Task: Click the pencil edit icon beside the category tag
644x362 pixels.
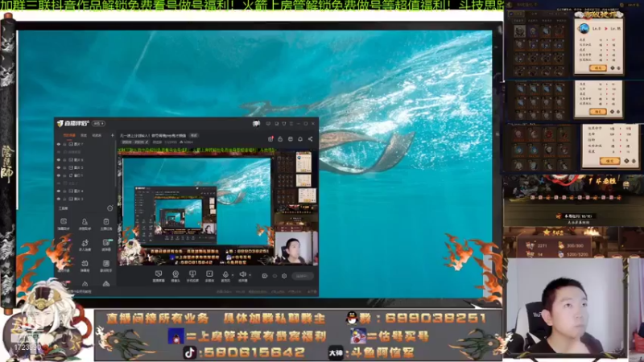Action: 147,142
